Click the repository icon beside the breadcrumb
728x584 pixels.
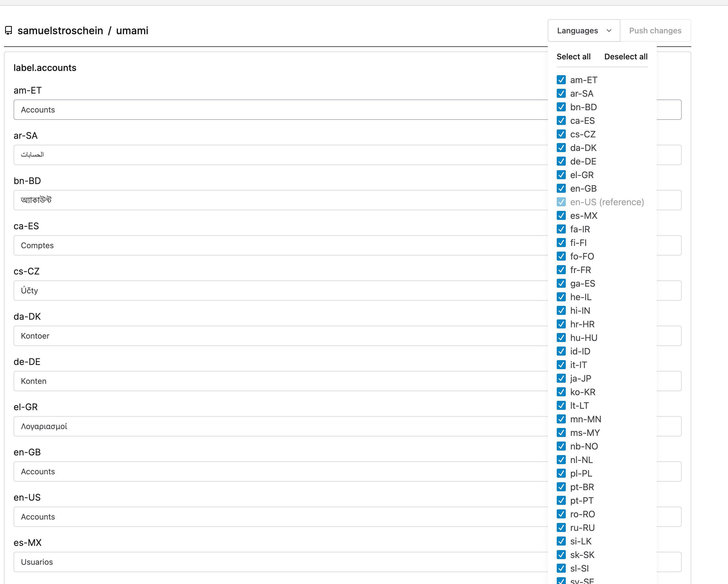pos(8,31)
